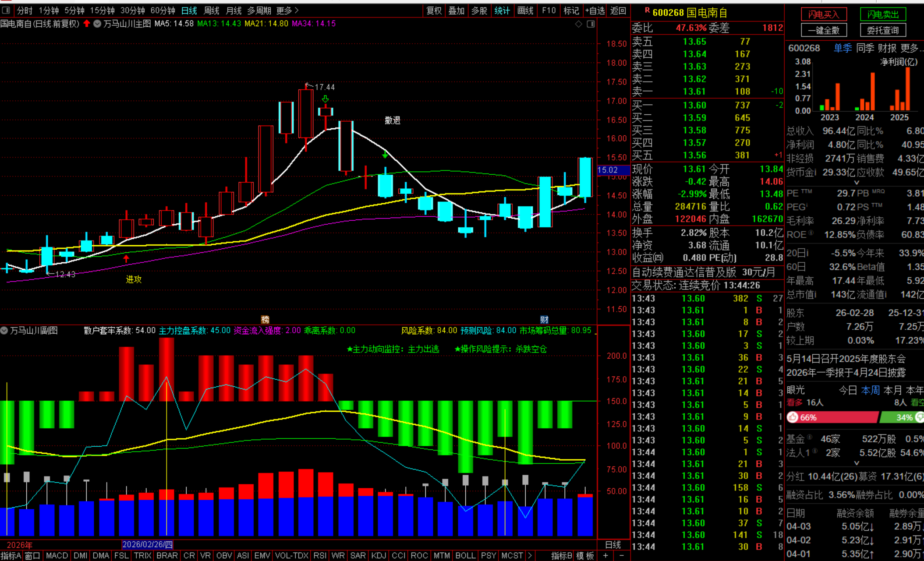
Task: Click the 财 marker icon on chart
Action: click(x=544, y=319)
